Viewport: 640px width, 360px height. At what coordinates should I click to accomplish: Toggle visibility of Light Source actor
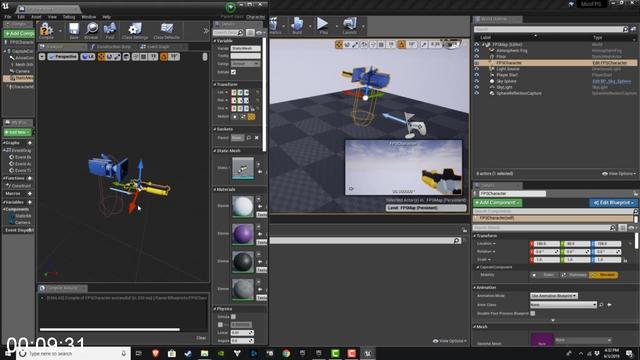point(476,69)
